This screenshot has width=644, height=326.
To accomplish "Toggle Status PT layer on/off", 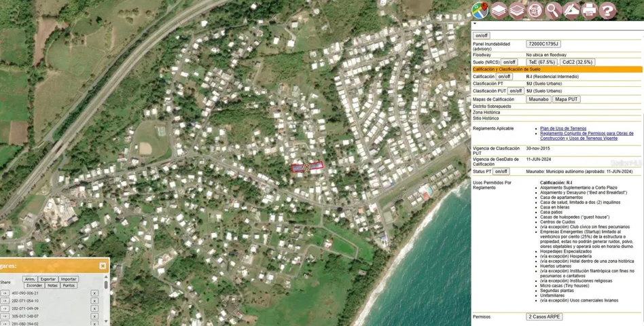I will tap(501, 172).
